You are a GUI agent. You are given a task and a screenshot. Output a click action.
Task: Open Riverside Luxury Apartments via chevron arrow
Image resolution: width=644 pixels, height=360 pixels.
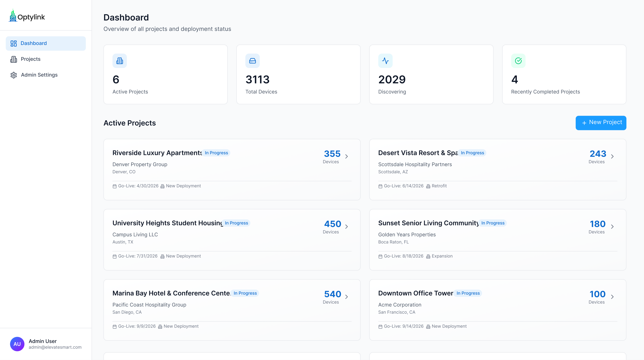coord(347,156)
